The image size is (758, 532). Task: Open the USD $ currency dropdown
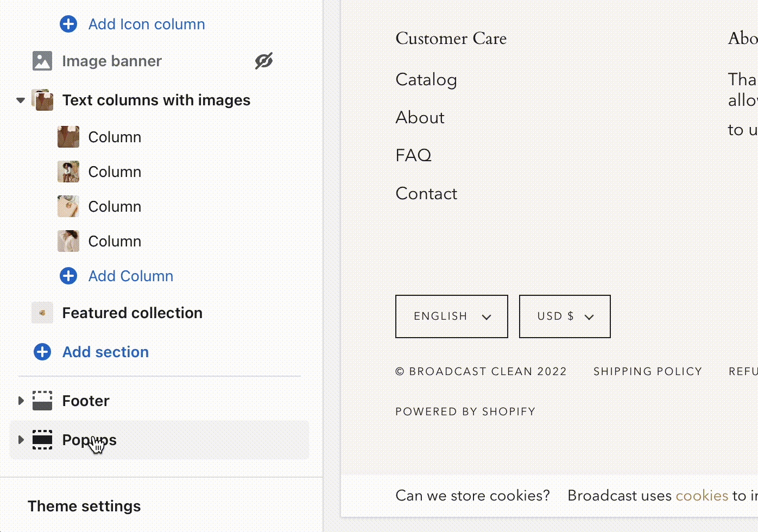[x=565, y=316]
